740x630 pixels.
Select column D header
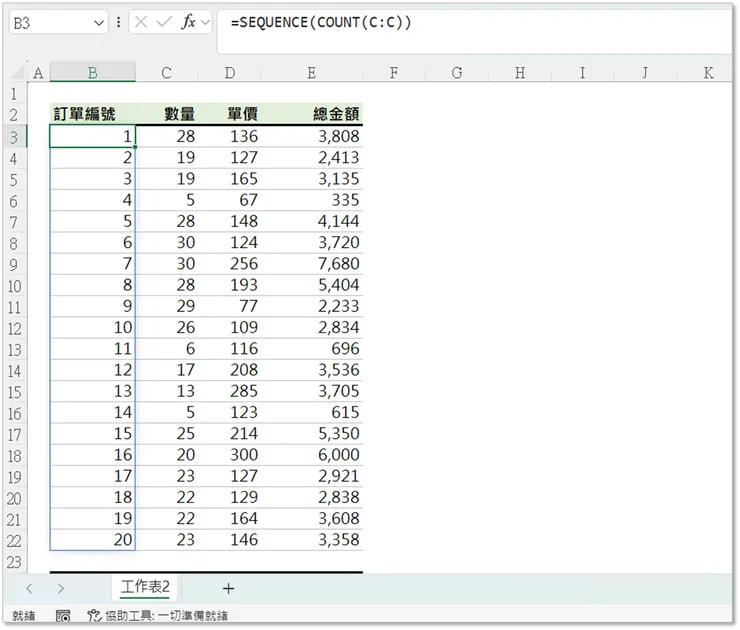230,73
